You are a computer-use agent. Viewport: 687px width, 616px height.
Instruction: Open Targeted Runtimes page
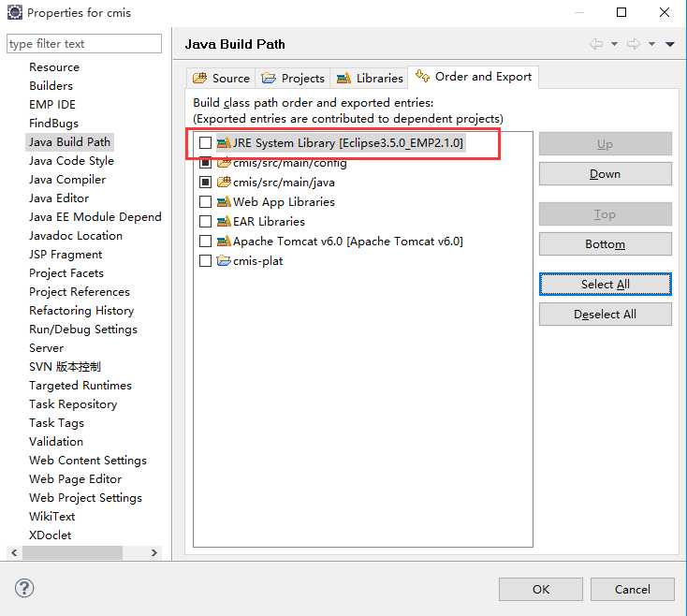pos(80,386)
